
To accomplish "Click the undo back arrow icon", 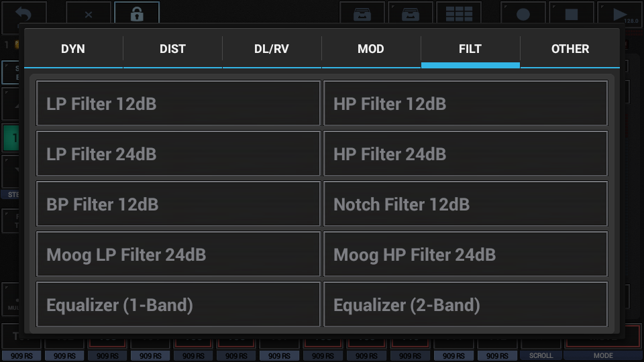I will (x=24, y=14).
